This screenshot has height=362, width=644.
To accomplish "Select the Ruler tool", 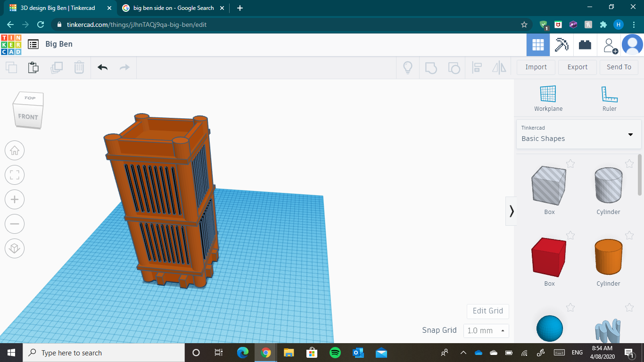I will (609, 98).
